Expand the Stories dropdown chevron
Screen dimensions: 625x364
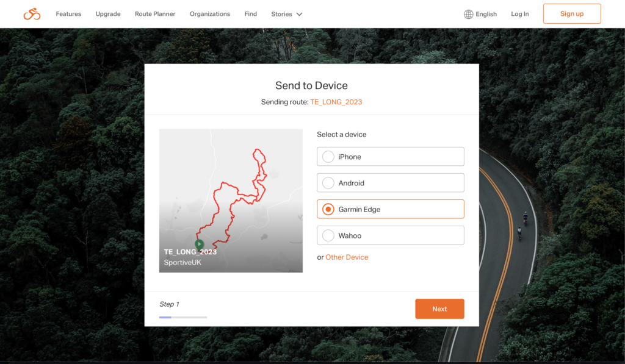click(299, 15)
